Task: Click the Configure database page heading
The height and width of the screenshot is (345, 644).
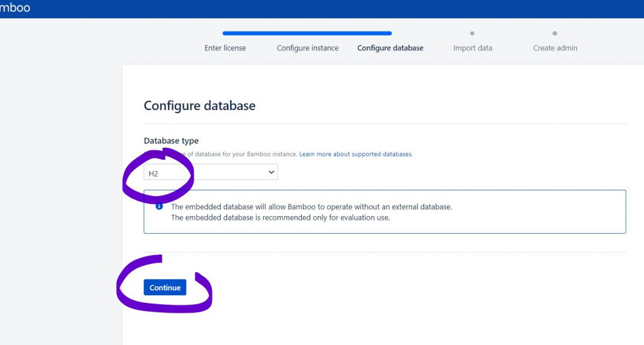Action: click(199, 106)
